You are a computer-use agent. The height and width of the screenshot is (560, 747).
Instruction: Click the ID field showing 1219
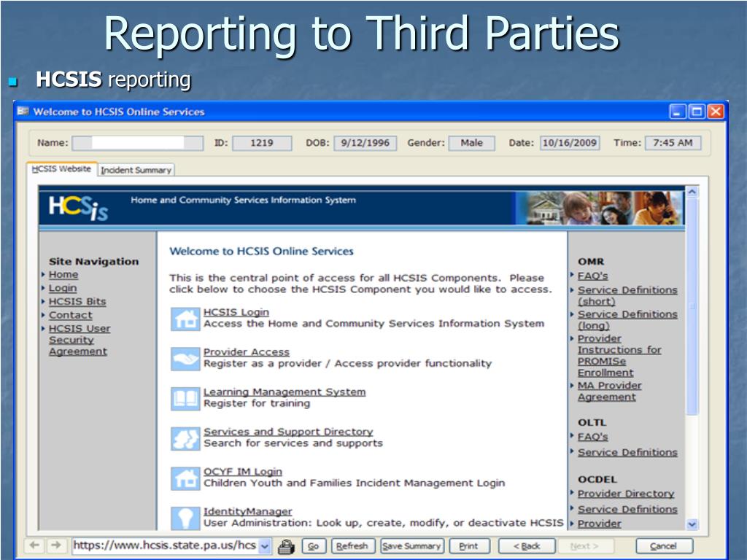tap(262, 143)
